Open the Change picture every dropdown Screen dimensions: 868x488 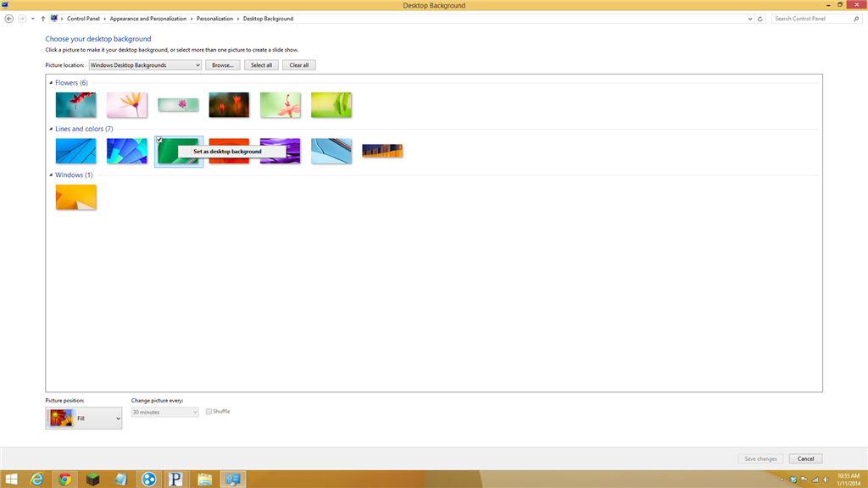(x=164, y=411)
